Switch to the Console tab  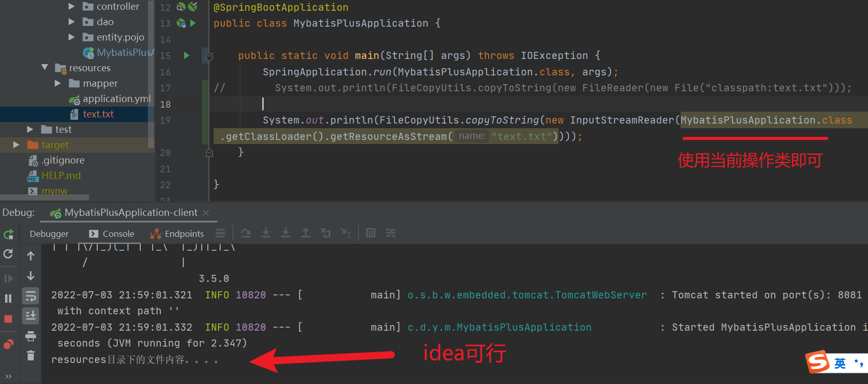(x=112, y=234)
